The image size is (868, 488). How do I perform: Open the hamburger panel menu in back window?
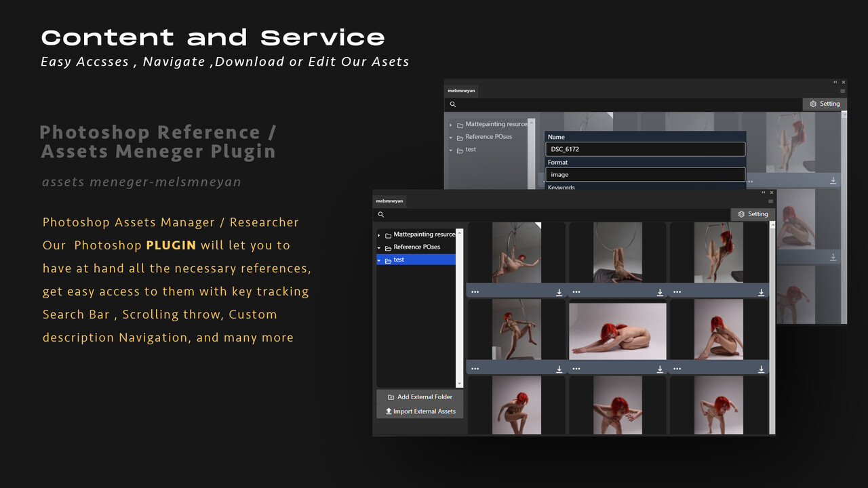[x=843, y=91]
